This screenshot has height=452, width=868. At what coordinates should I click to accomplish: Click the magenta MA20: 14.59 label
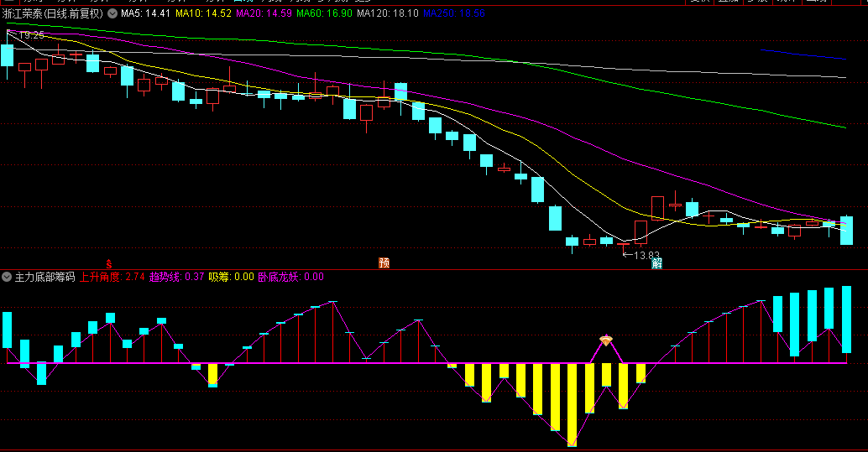pos(264,13)
